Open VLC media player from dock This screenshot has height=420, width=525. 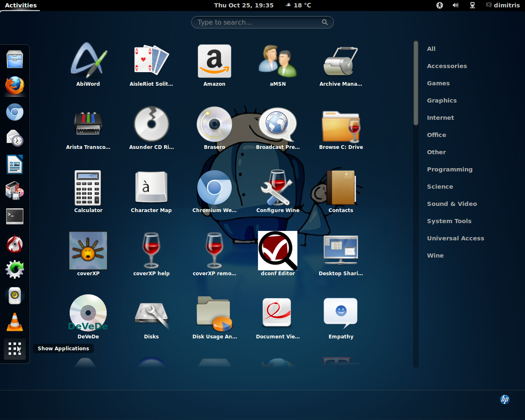point(15,322)
